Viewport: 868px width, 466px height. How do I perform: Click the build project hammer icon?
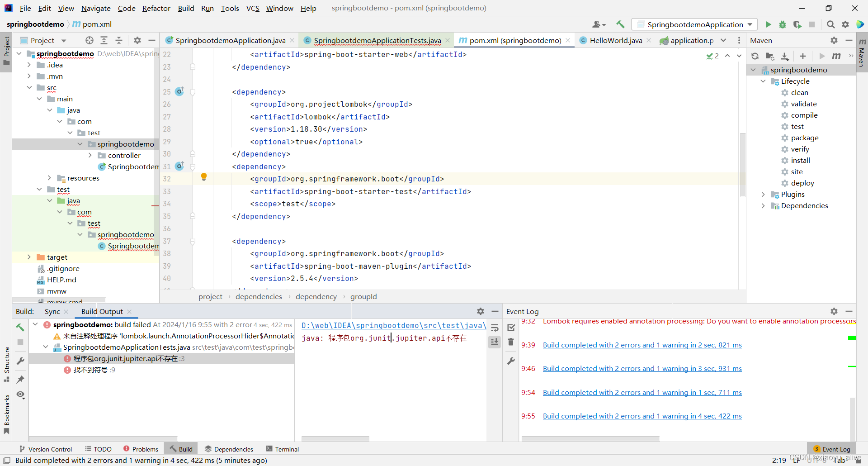(620, 24)
